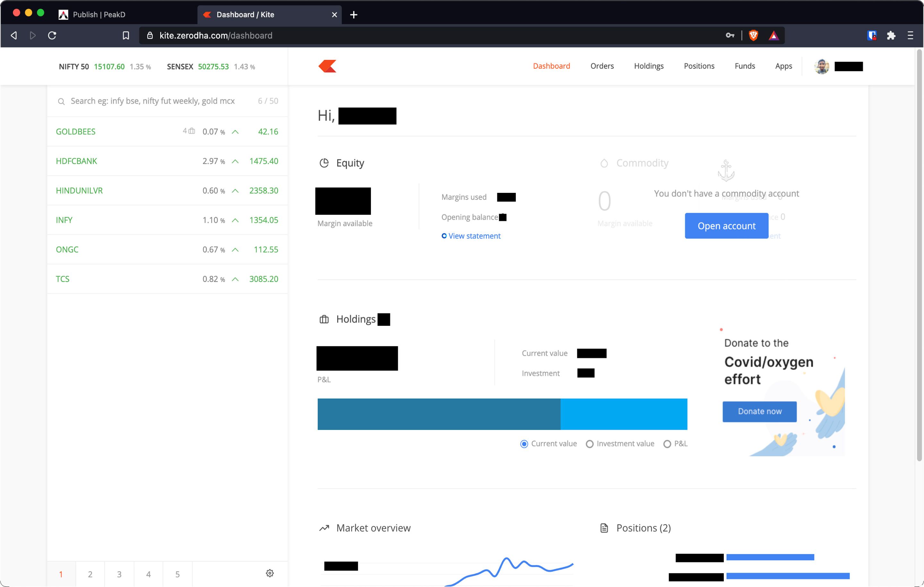The width and height of the screenshot is (924, 587).
Task: Click GOLDBEES holdings briefcase icon
Action: [x=192, y=131]
